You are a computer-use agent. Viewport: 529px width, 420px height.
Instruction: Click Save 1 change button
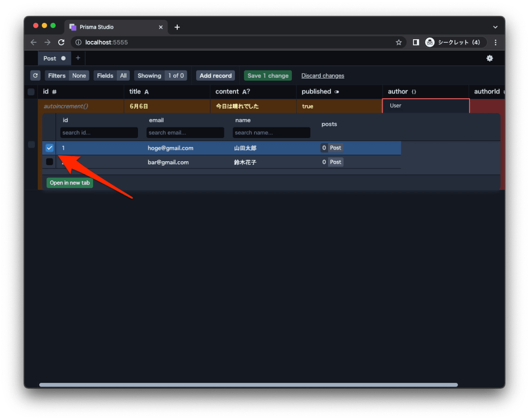point(268,75)
